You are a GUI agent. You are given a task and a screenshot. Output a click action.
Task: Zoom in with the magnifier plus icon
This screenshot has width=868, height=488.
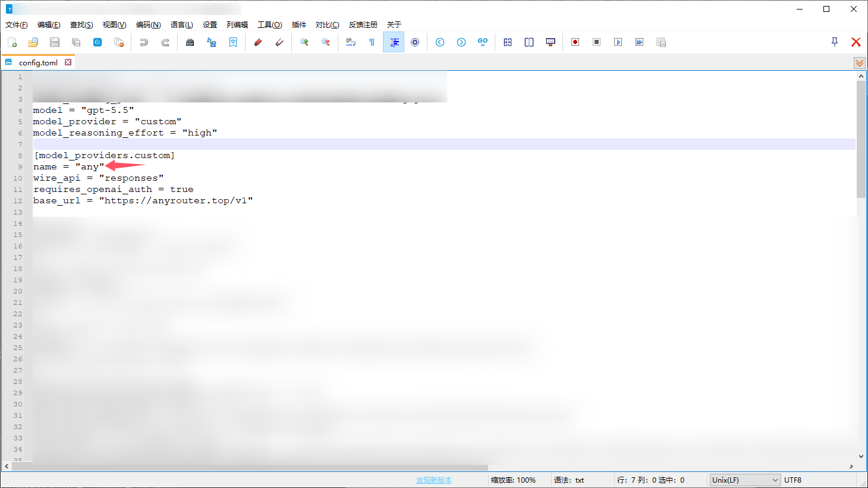(x=304, y=42)
